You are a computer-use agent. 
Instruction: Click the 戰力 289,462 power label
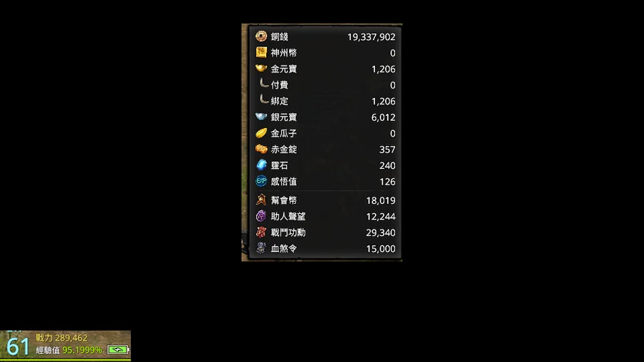tap(62, 338)
